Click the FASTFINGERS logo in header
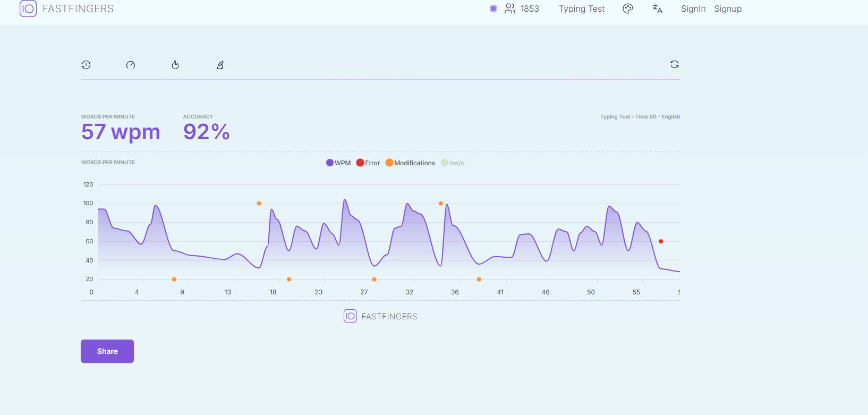The image size is (868, 415). pyautogui.click(x=66, y=9)
